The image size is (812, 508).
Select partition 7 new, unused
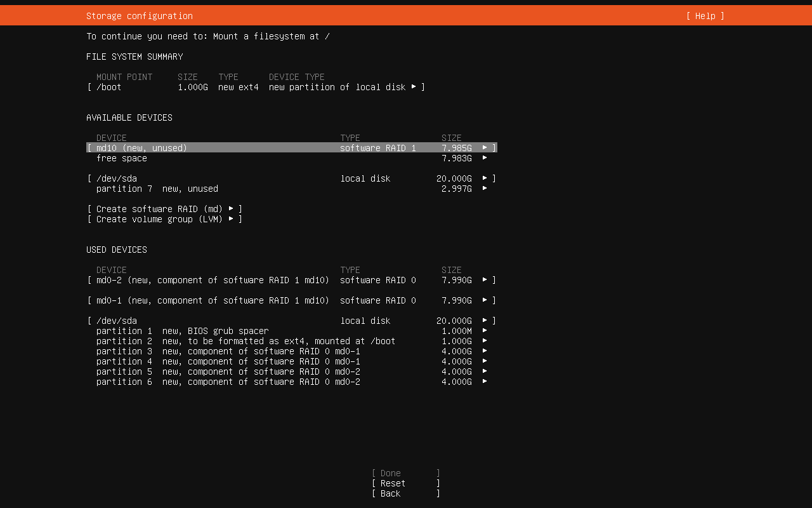tap(291, 189)
